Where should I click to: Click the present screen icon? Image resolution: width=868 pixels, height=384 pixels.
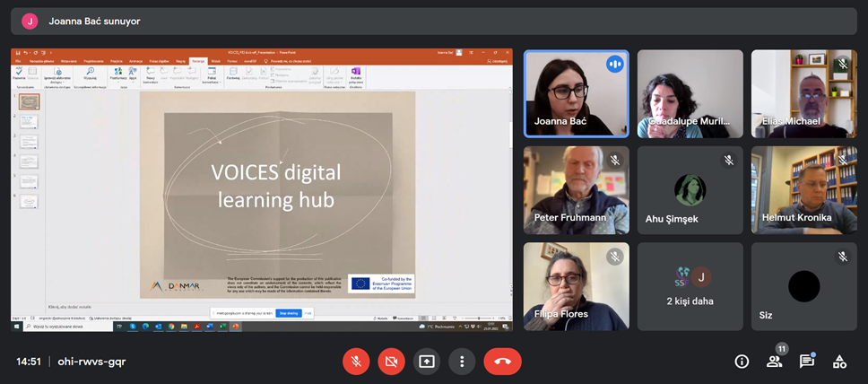pos(427,362)
